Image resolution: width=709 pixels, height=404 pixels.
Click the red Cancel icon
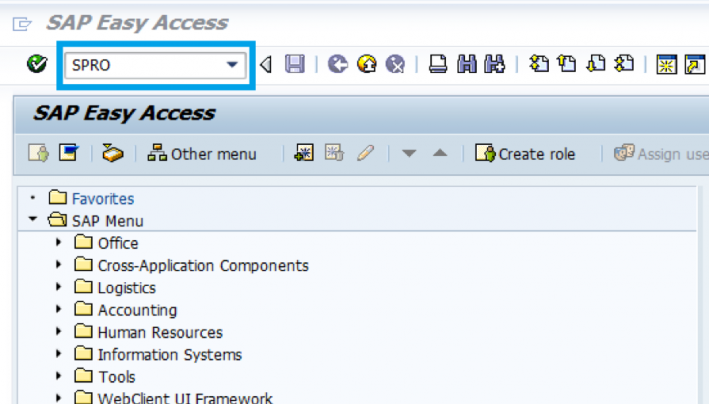tap(395, 65)
